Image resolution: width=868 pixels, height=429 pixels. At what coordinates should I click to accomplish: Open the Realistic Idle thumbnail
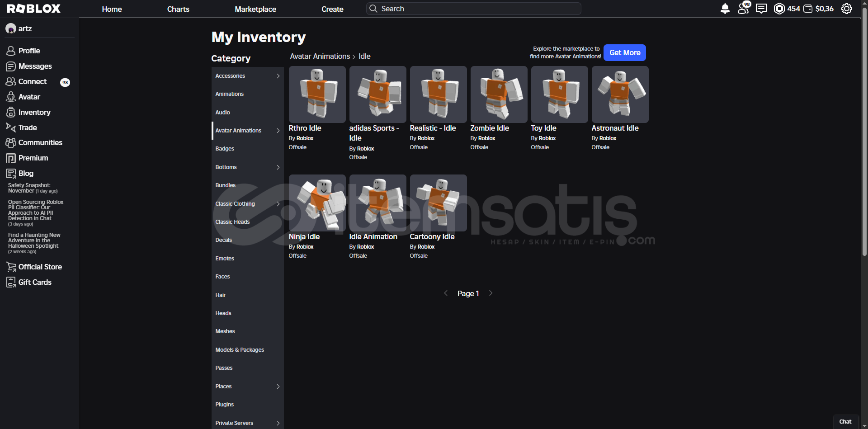[438, 94]
